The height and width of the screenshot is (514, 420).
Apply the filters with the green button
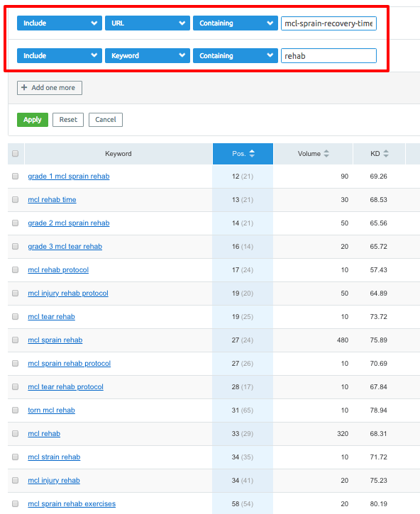[33, 120]
